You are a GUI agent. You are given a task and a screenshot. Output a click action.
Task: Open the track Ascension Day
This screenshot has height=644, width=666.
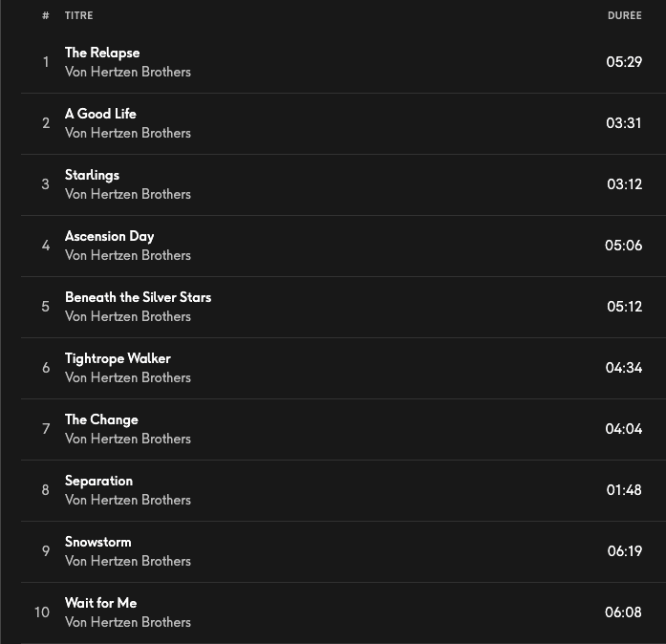[x=109, y=236]
